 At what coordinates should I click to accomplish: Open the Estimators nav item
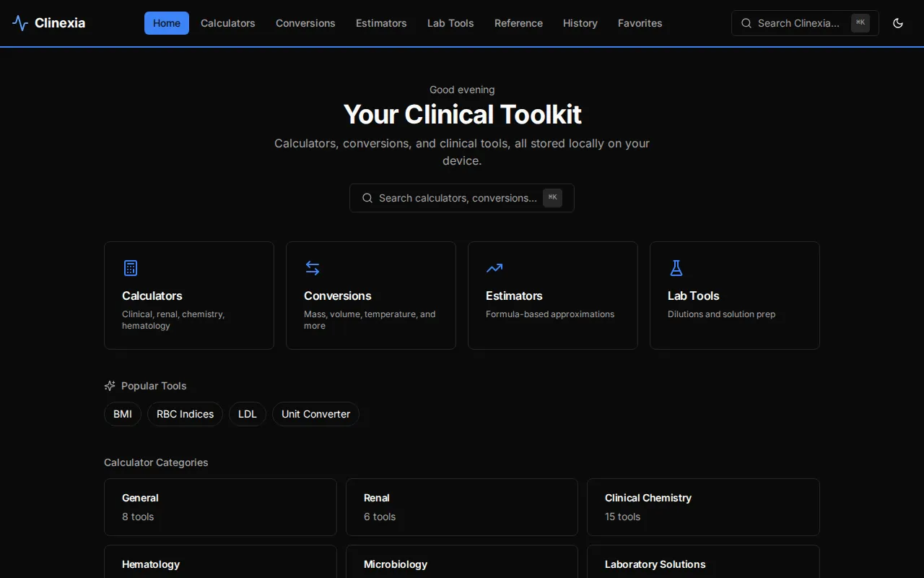click(381, 23)
